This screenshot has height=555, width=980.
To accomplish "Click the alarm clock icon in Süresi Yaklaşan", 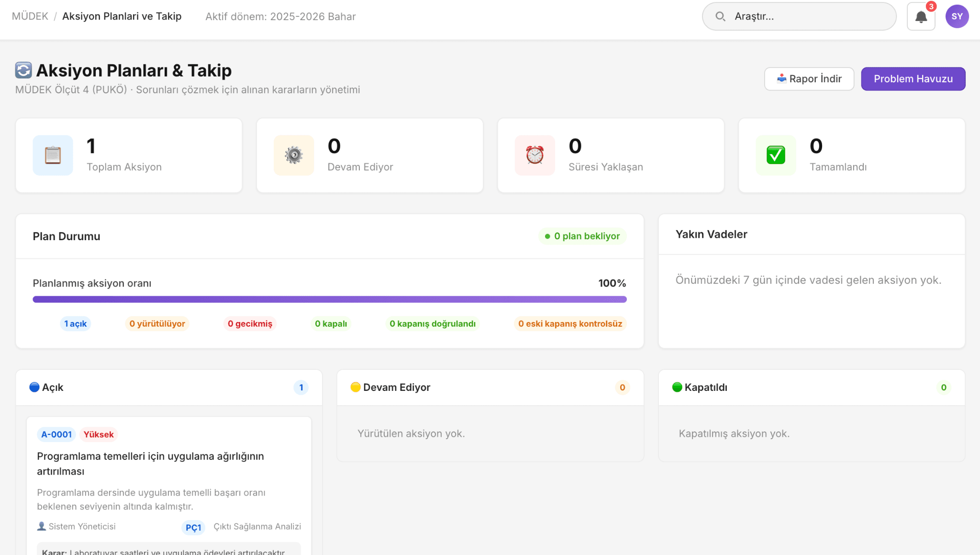I will [535, 155].
